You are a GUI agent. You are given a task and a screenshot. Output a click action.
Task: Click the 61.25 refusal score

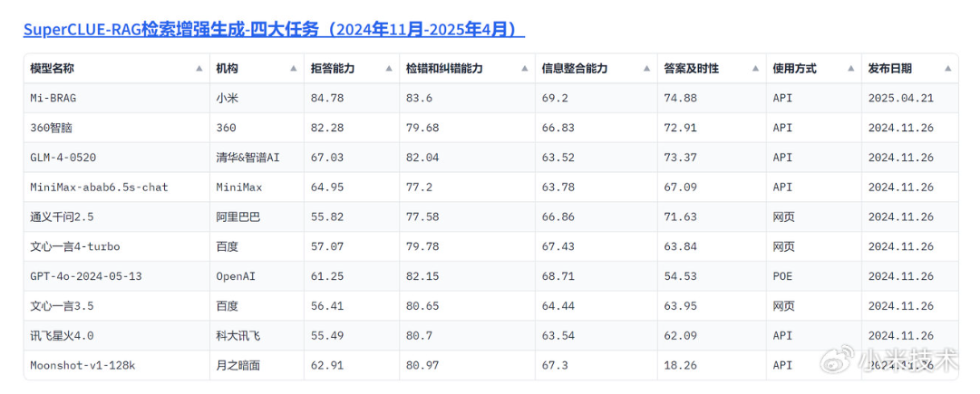[327, 276]
